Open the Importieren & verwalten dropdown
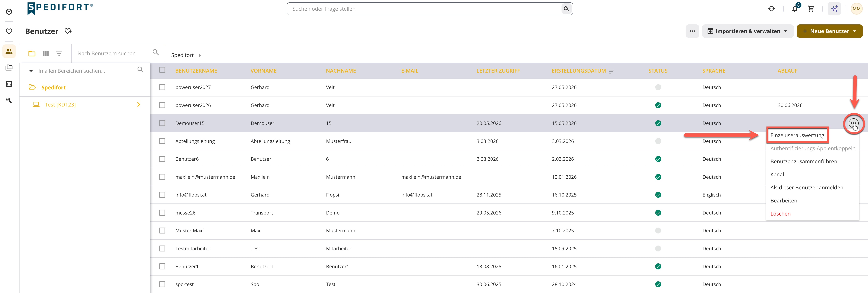This screenshot has width=868, height=293. [747, 31]
